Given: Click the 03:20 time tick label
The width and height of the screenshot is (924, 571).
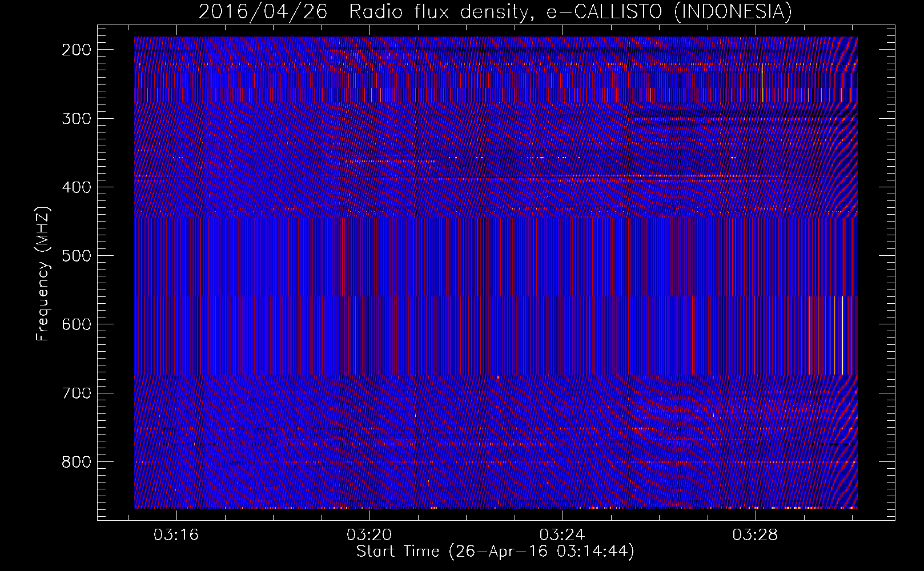Looking at the screenshot, I should tap(369, 534).
